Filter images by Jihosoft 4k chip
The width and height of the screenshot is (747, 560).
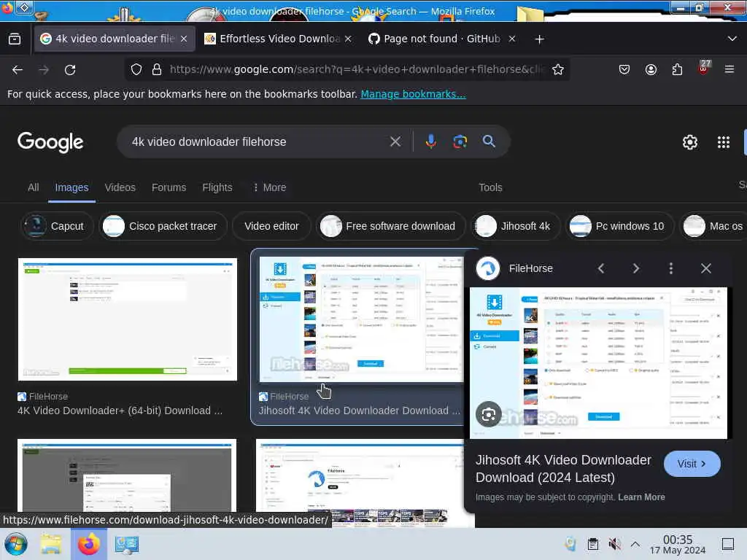pos(516,226)
